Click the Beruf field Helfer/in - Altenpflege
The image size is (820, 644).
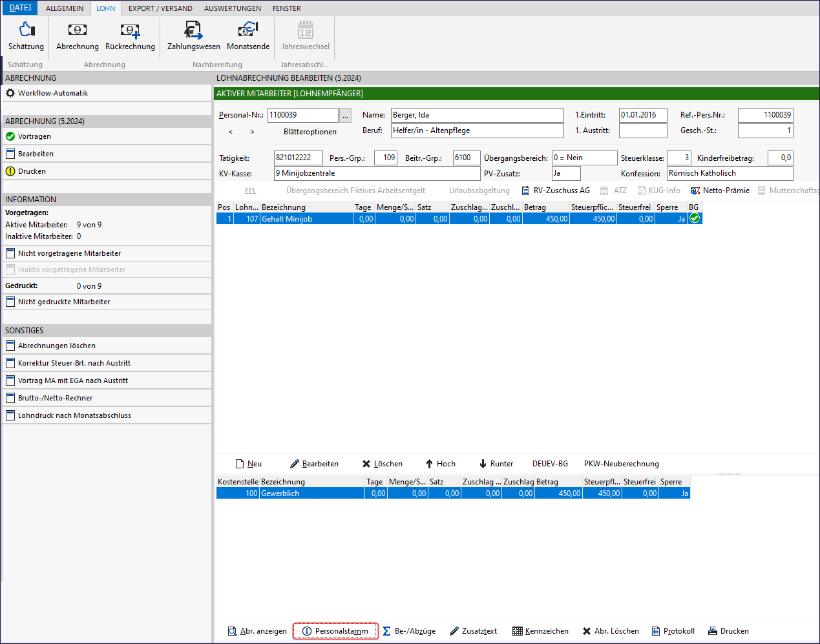tap(478, 130)
